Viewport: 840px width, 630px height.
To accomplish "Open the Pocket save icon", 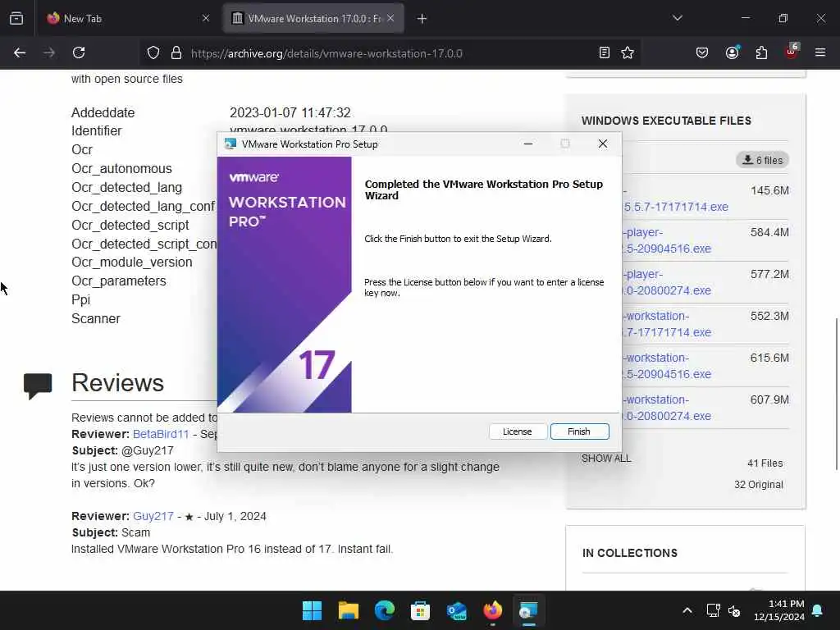I will click(x=702, y=52).
